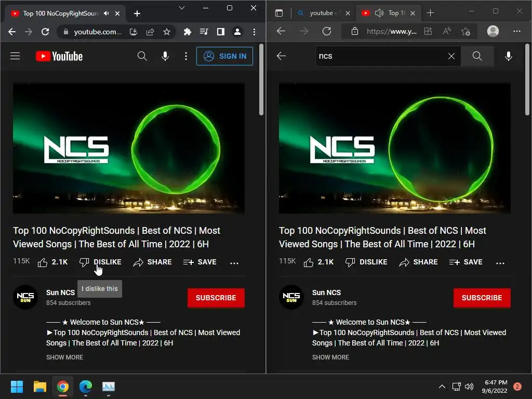Viewport: 532px width, 399px height.
Task: Close the Chrome YouTube tab
Action: pos(117,14)
